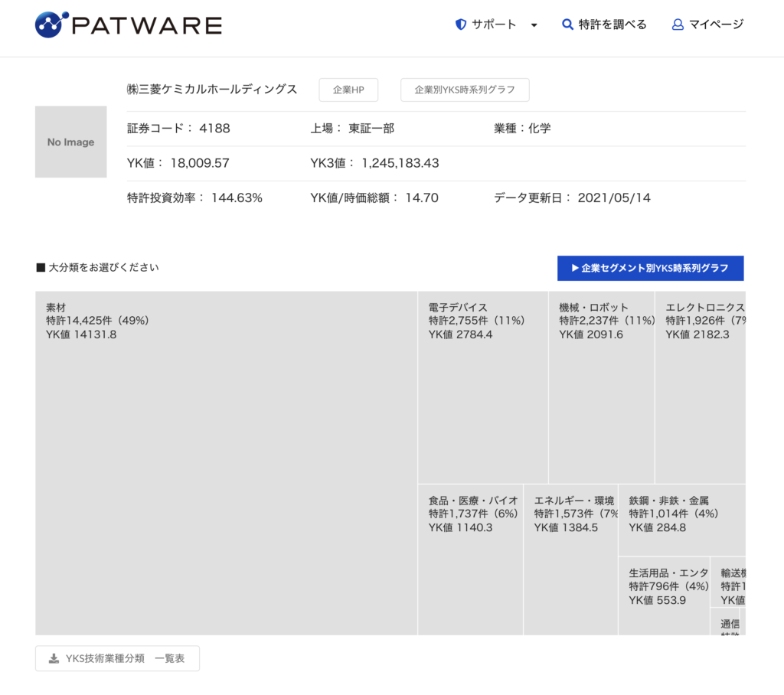Click the PATWARE logo icon
Screen dimensions: 784x695
tap(51, 24)
